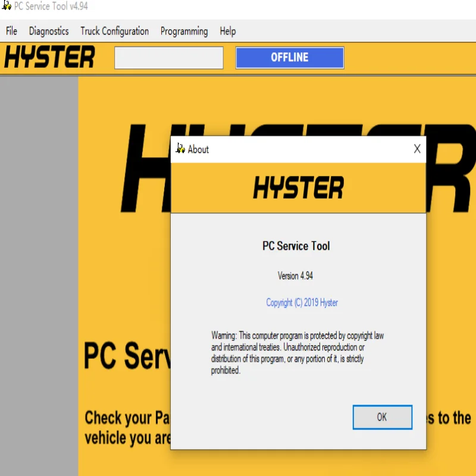
Task: Click OK in the About dialog
Action: tap(382, 417)
